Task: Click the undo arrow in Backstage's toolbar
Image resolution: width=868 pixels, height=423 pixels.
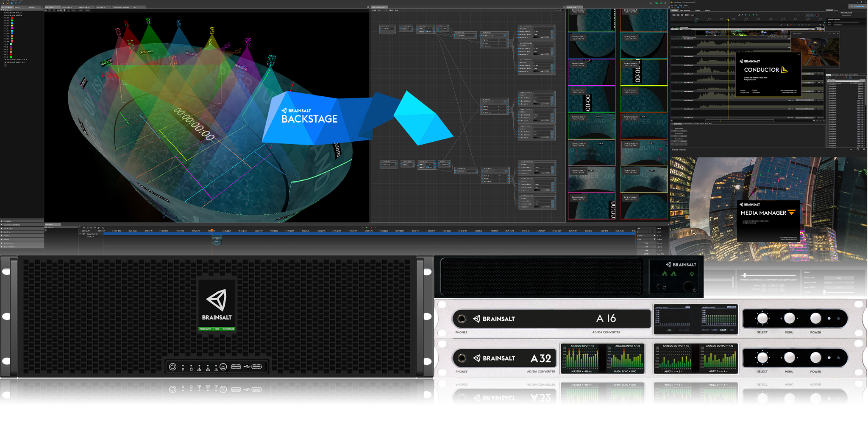Action: [16, 3]
